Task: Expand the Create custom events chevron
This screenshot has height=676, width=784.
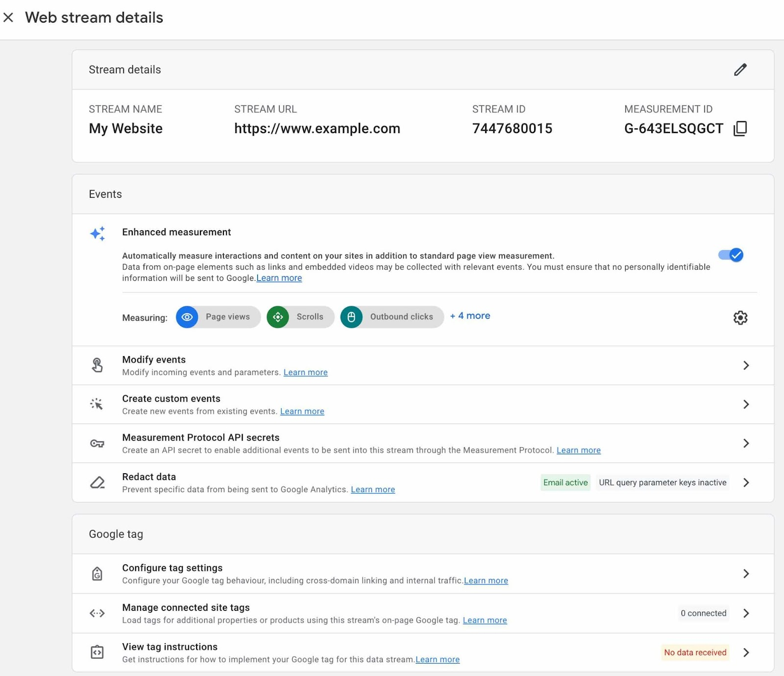Action: [746, 404]
